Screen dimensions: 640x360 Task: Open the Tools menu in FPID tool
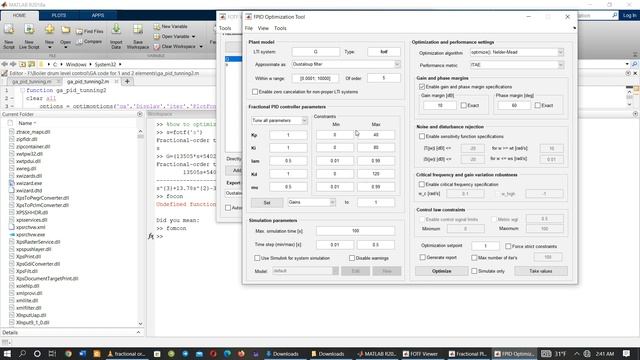pyautogui.click(x=280, y=28)
